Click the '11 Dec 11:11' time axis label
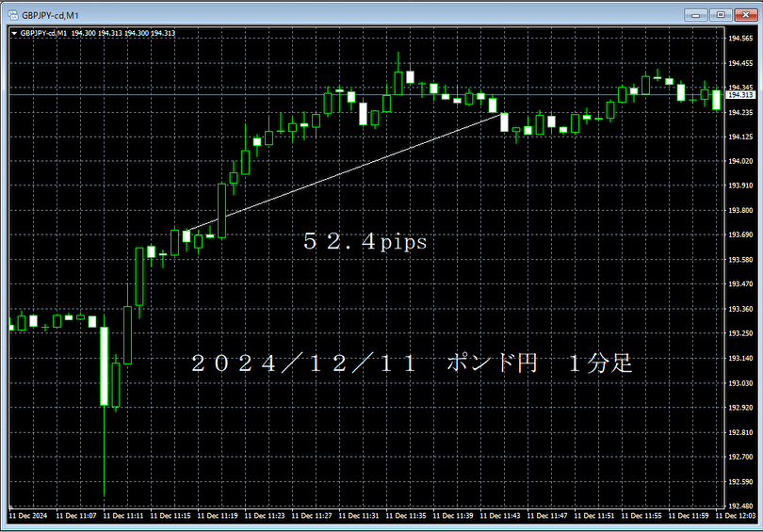Viewport: 763px width, 532px height. tap(123, 515)
